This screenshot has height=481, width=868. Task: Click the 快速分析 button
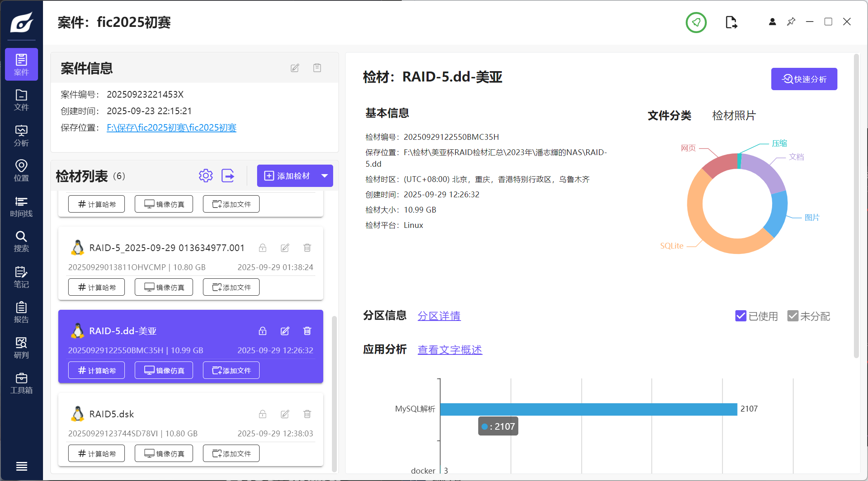804,79
